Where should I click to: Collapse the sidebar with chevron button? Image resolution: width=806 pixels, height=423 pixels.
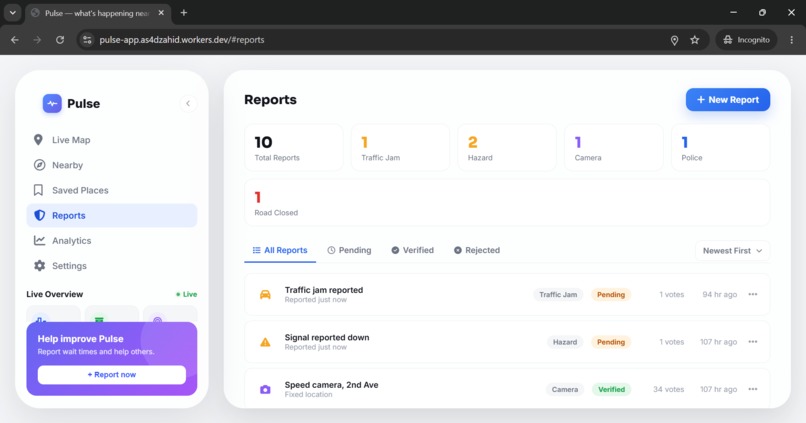[x=188, y=103]
